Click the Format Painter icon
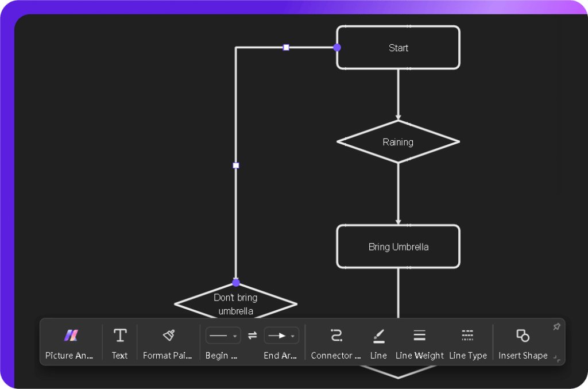This screenshot has height=389, width=588. tap(168, 335)
